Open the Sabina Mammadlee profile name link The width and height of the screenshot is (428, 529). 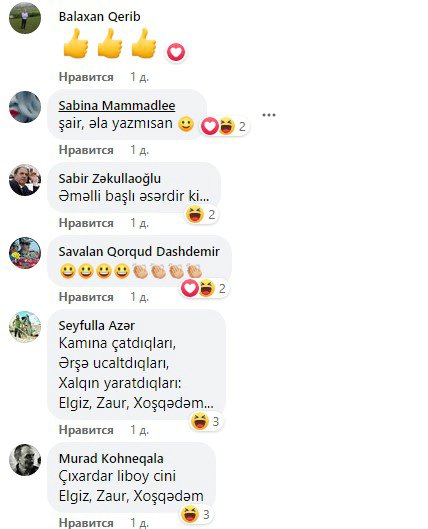[x=117, y=106]
